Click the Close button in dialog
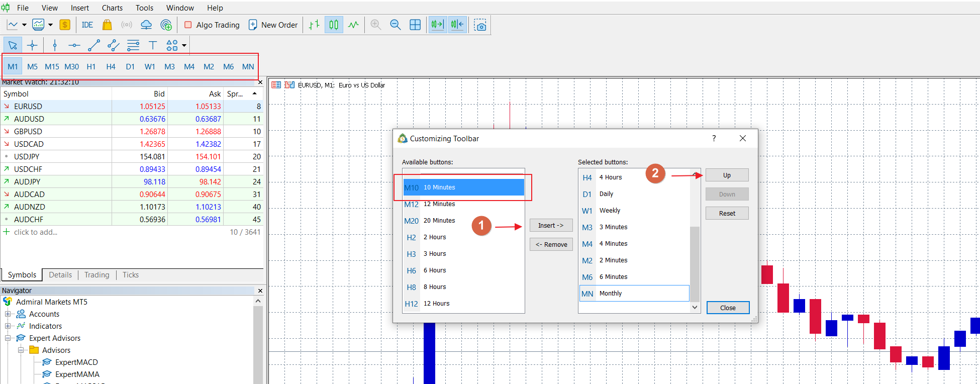This screenshot has width=980, height=384. (728, 308)
